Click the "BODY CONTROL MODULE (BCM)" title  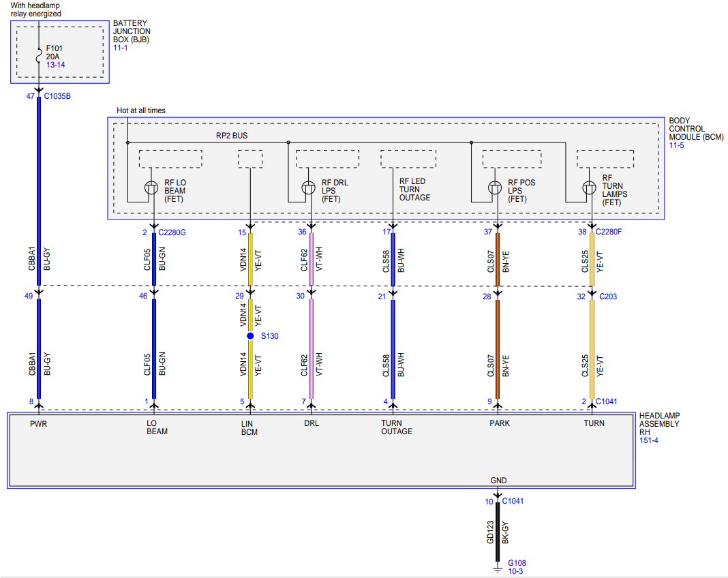696,129
